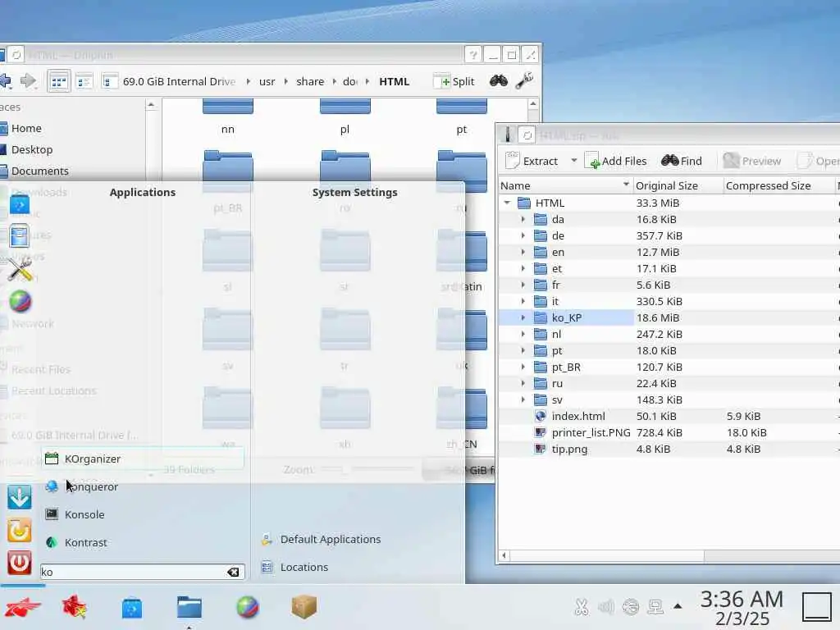Open Desktop in Dolphin Places panel
Screen dimensions: 840x630
pyautogui.click(x=32, y=149)
